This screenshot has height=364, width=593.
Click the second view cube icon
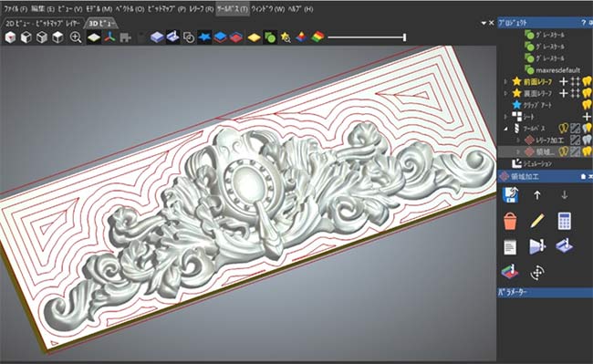(x=26, y=37)
